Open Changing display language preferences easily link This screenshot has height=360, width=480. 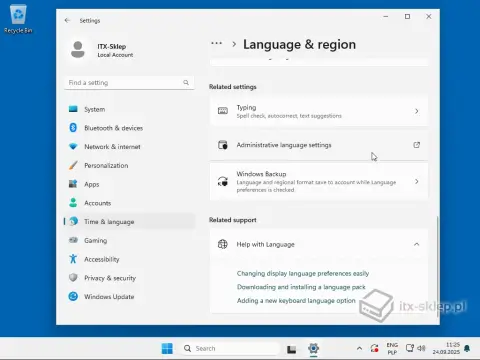[x=303, y=273]
